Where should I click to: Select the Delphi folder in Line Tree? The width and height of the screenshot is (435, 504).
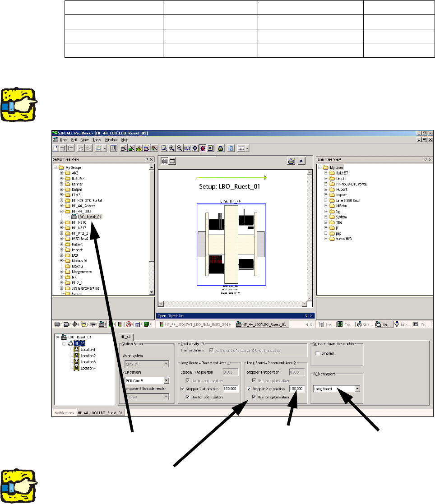[x=341, y=178]
